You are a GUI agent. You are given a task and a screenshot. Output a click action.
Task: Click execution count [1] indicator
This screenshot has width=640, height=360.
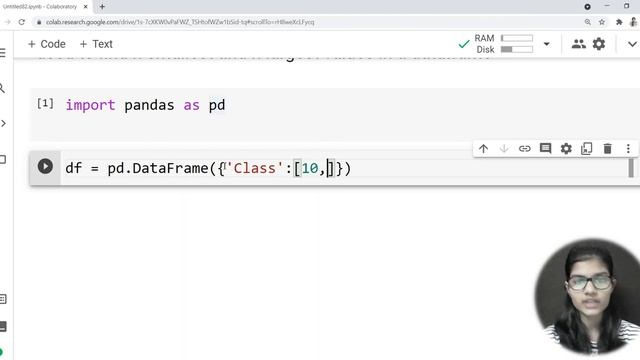[45, 104]
